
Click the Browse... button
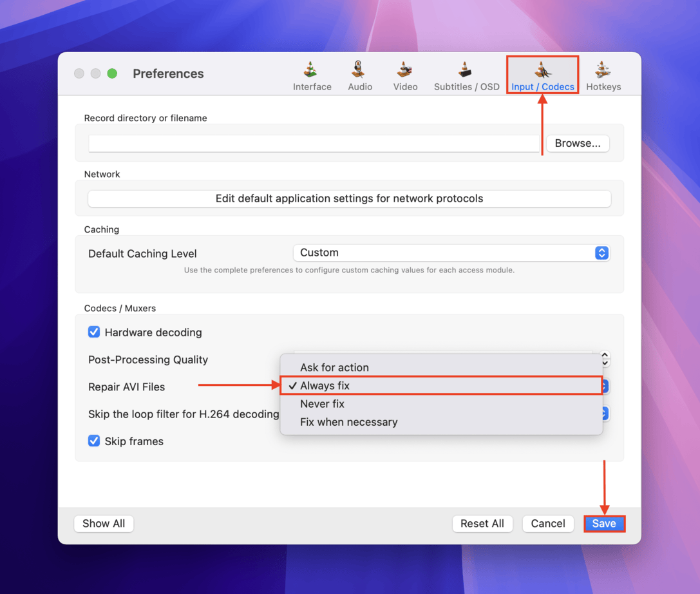(x=578, y=144)
